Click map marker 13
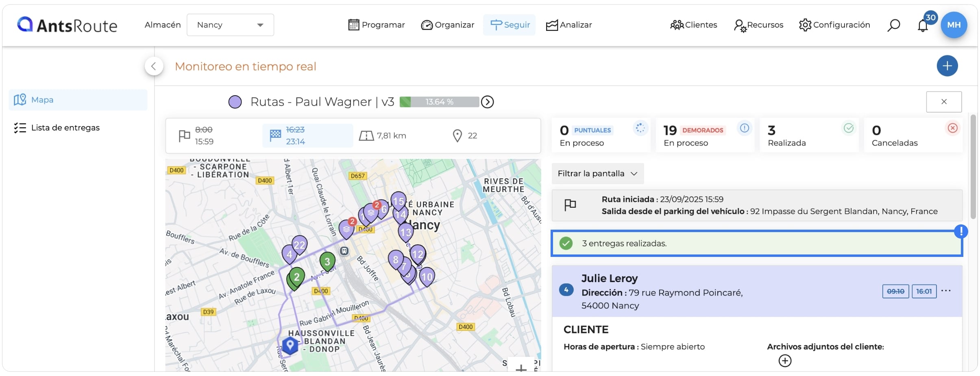This screenshot has width=980, height=376. click(x=405, y=232)
